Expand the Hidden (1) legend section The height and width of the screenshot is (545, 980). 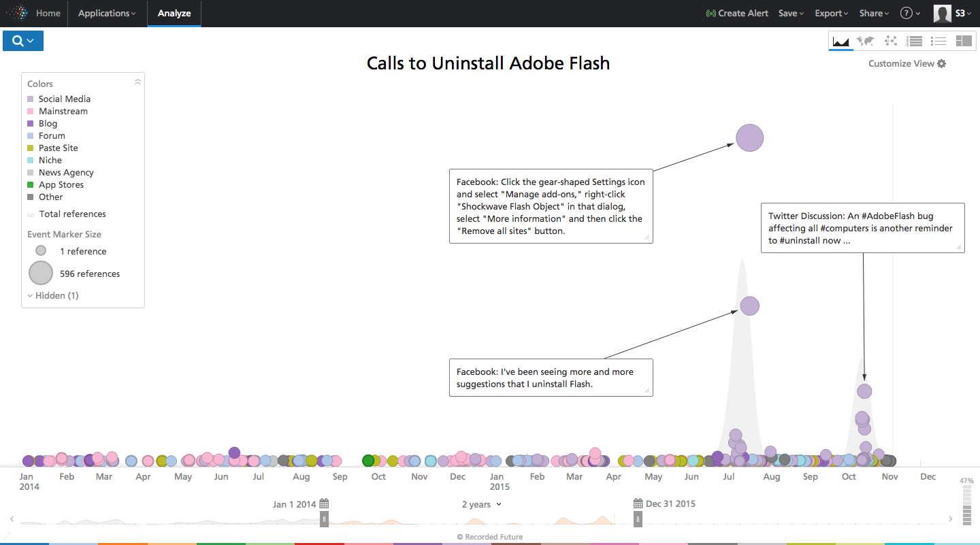click(53, 296)
